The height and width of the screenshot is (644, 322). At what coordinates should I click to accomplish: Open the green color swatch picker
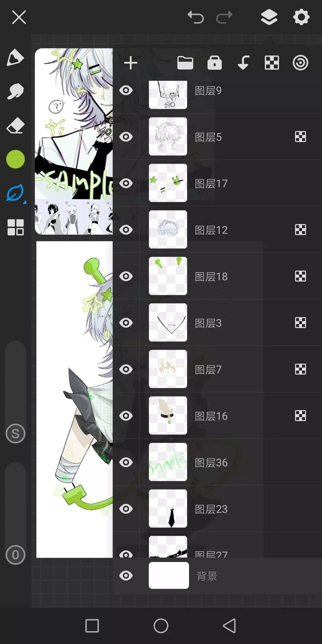pos(15,159)
